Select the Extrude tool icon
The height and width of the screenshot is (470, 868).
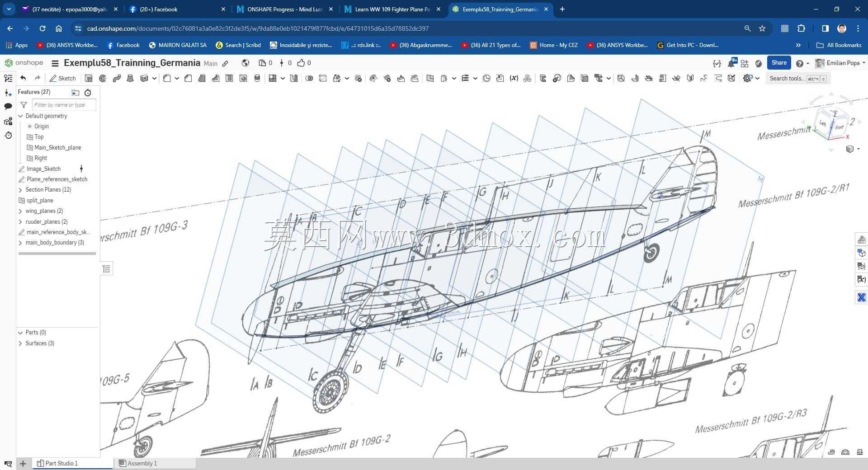click(x=89, y=78)
